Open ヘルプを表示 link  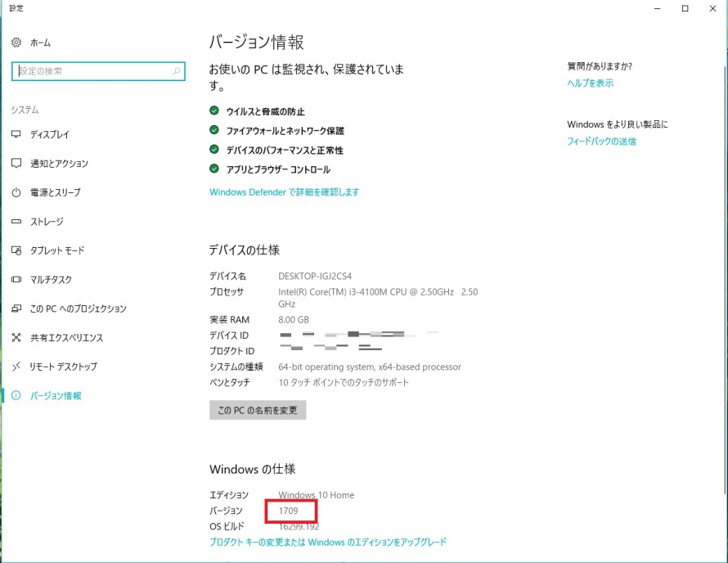tap(590, 83)
